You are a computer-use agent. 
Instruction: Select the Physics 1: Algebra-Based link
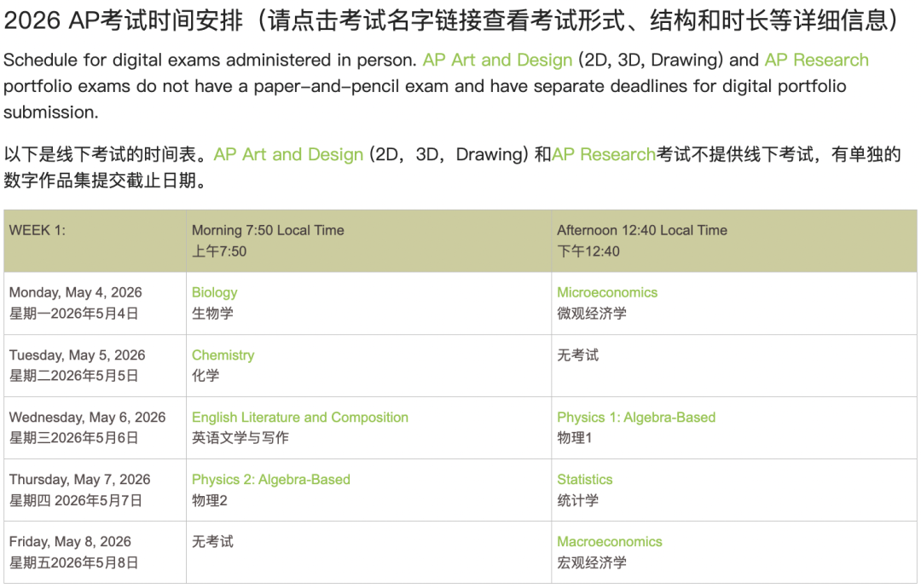pos(635,418)
